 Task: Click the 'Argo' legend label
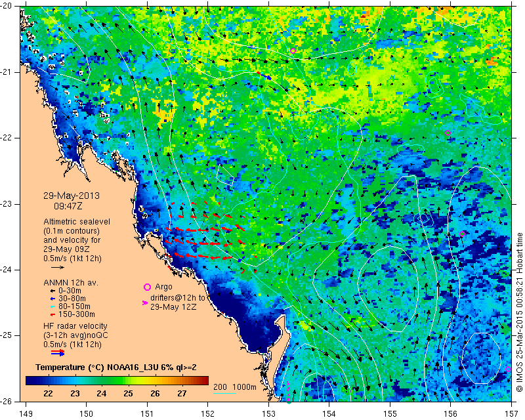(x=163, y=287)
